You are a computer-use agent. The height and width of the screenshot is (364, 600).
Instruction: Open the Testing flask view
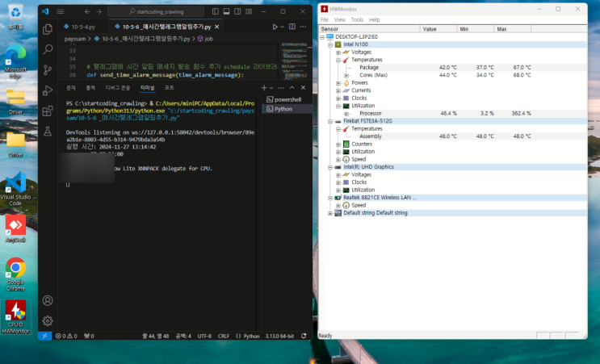tap(48, 131)
